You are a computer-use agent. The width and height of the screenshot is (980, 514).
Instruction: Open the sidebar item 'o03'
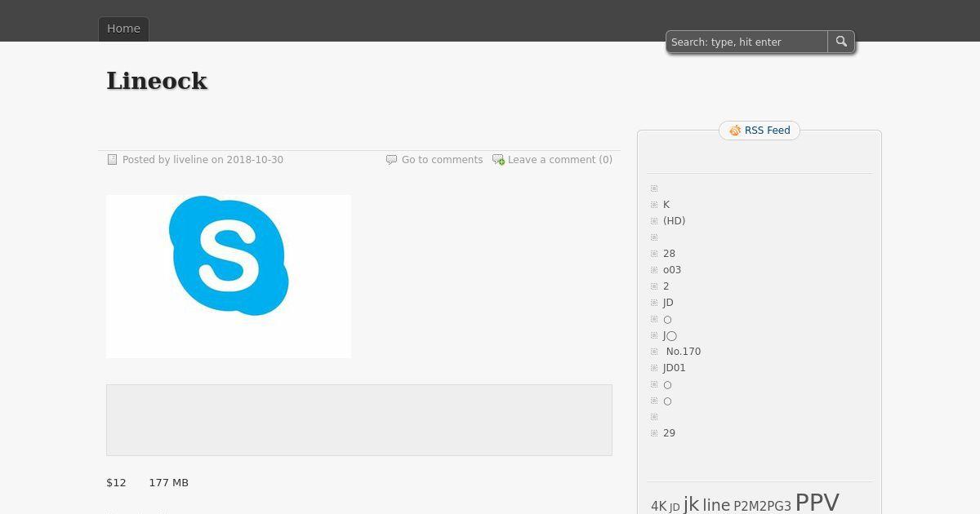pyautogui.click(x=672, y=270)
